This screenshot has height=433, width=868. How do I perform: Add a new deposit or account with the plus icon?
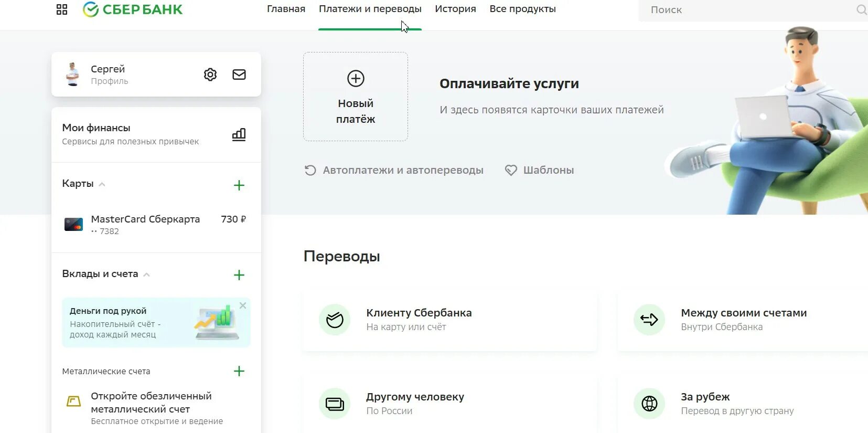(x=239, y=275)
